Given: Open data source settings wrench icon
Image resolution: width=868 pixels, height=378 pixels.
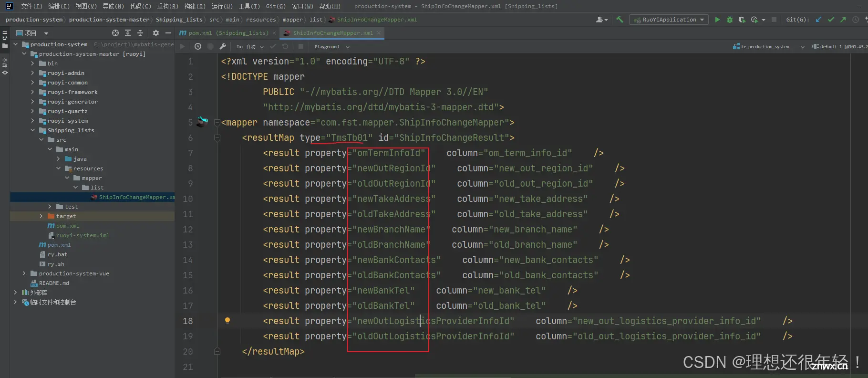Looking at the screenshot, I should pos(223,46).
